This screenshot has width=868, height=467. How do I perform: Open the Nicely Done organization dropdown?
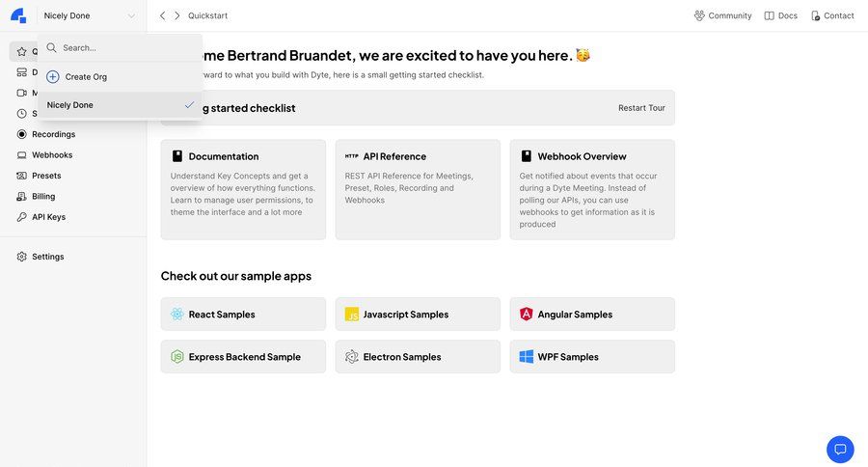click(x=89, y=15)
